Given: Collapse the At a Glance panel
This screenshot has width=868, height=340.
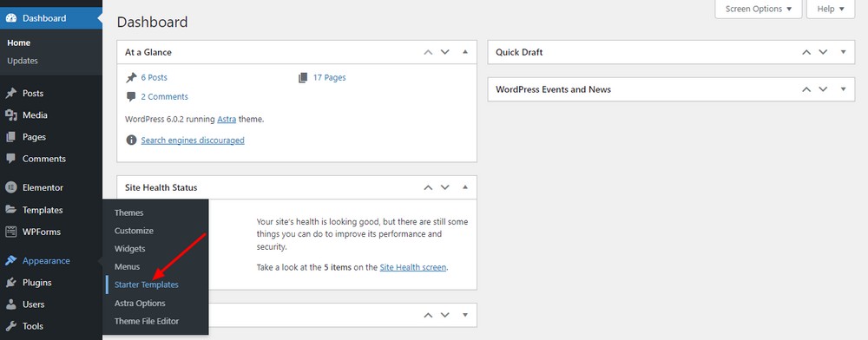Looking at the screenshot, I should [465, 53].
